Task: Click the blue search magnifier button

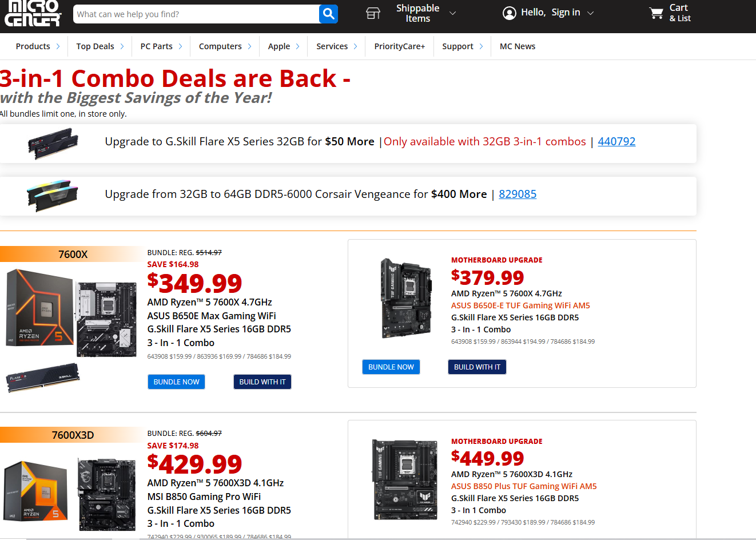Action: pos(328,14)
